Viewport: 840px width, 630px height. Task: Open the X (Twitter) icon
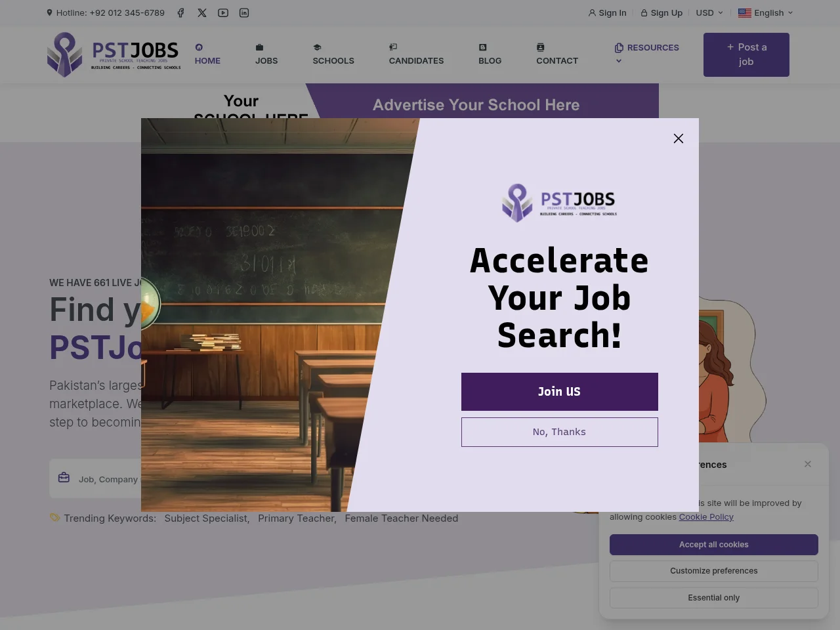pos(202,12)
